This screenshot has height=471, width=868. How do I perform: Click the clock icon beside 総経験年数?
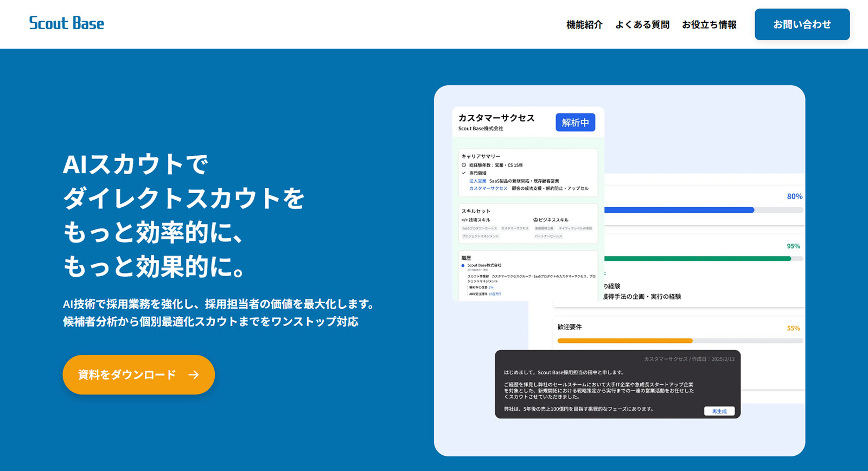(x=464, y=165)
